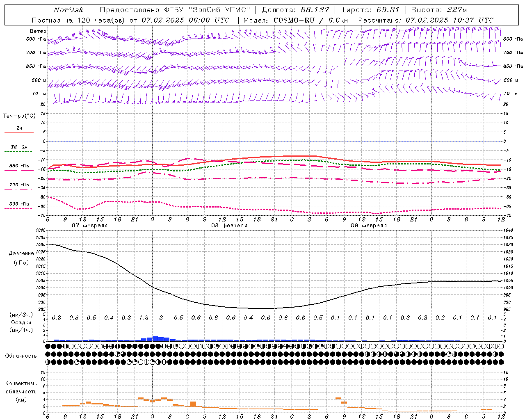The image size is (525, 420).
Task: Click the "(гПа)" pressure unit label
Action: click(21, 262)
